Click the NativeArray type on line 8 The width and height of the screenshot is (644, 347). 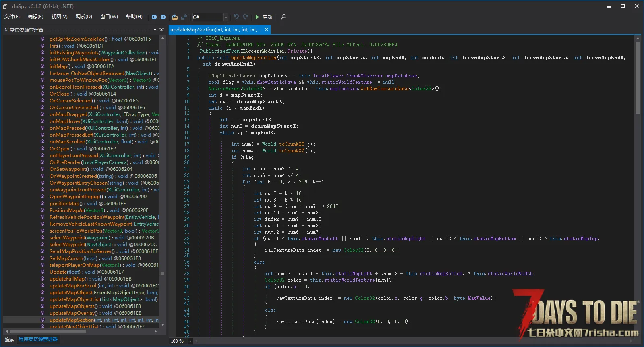[x=224, y=89]
